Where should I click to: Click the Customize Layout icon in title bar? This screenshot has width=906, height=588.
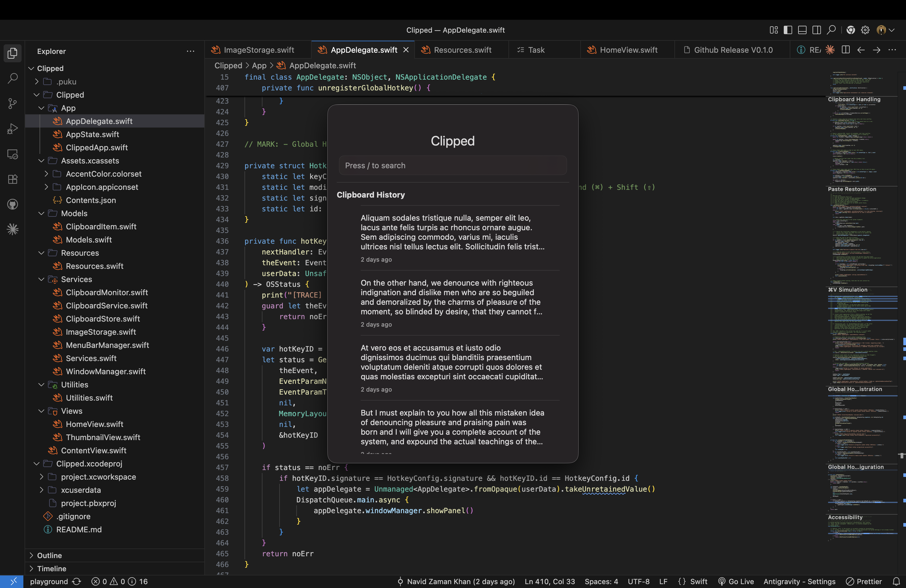click(774, 30)
